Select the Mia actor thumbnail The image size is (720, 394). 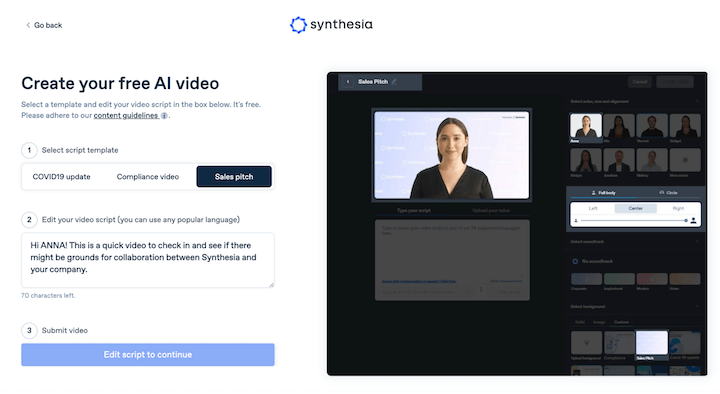pyautogui.click(x=619, y=127)
